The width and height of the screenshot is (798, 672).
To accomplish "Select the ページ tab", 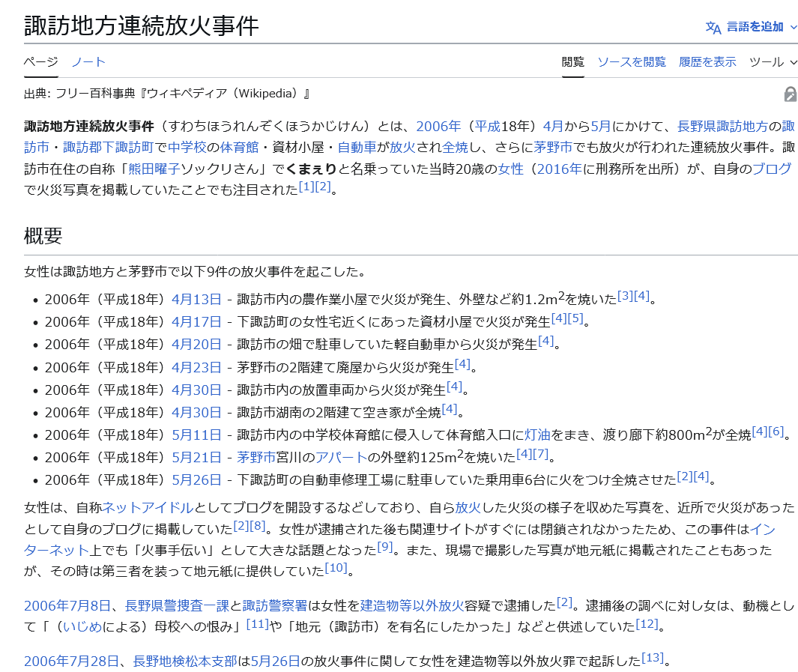I will [40, 62].
